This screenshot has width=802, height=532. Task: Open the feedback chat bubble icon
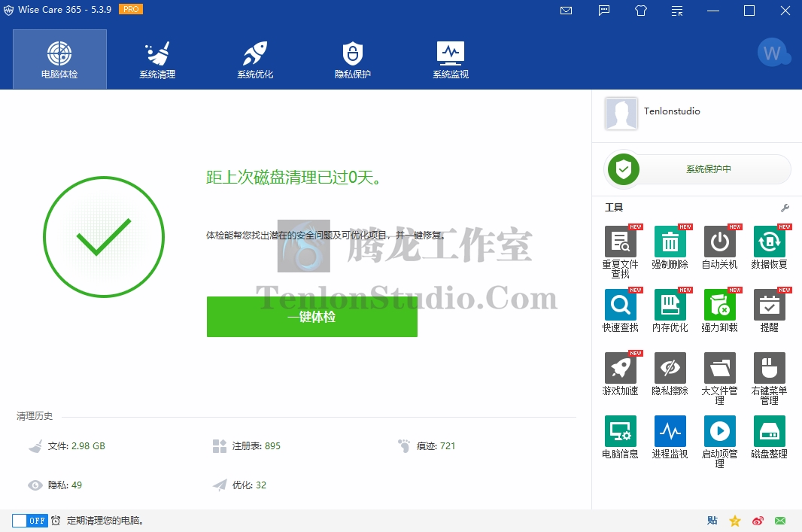(x=604, y=11)
